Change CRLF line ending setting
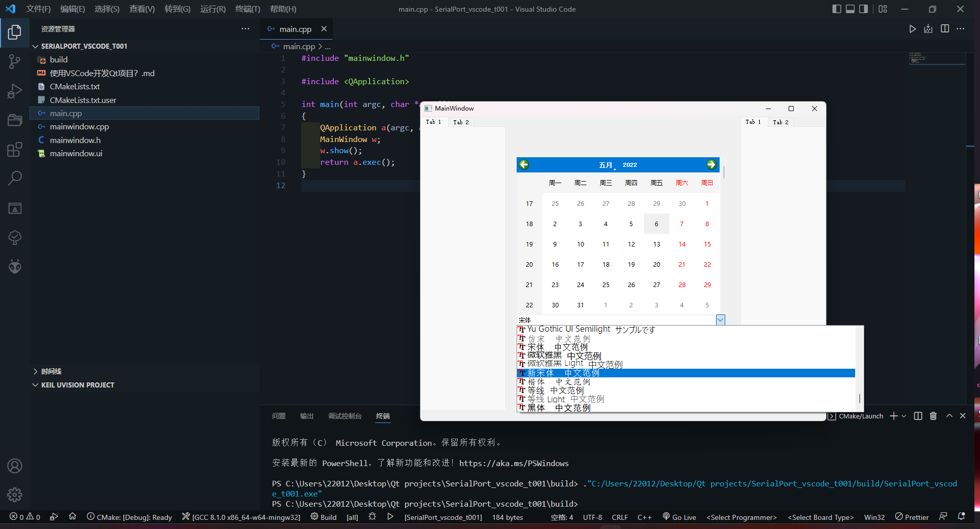Viewport: 980px width, 529px height. pos(620,517)
